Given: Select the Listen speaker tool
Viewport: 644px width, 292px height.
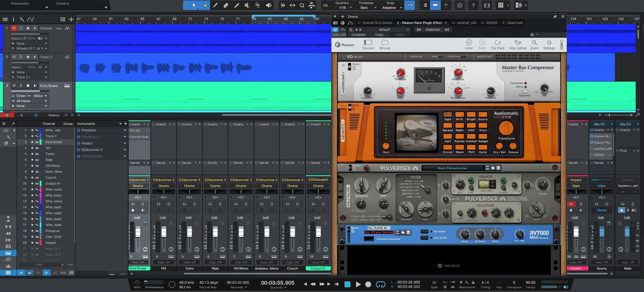Looking at the screenshot, I should [x=268, y=5].
